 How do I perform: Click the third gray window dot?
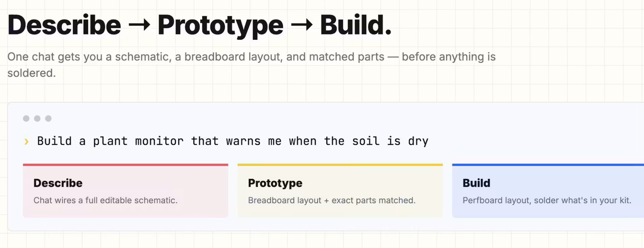48,119
